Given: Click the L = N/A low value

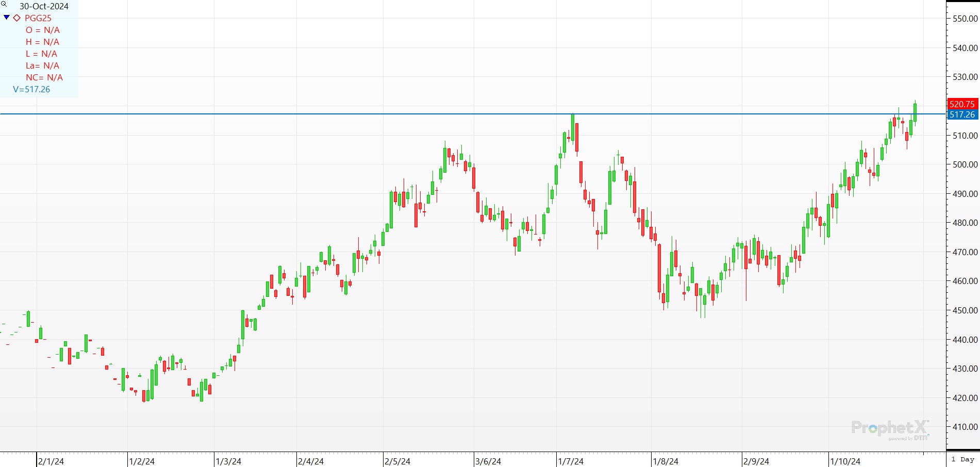Looking at the screenshot, I should 42,54.
